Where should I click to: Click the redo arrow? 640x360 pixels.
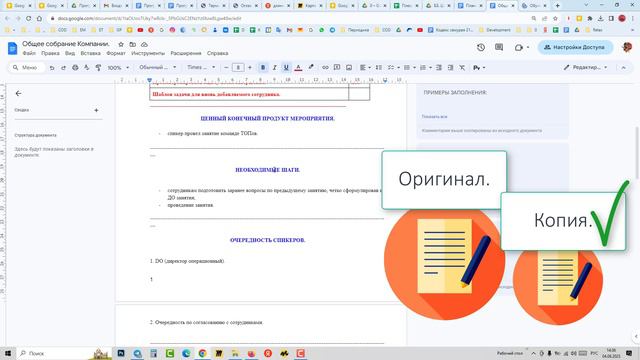tap(63, 68)
